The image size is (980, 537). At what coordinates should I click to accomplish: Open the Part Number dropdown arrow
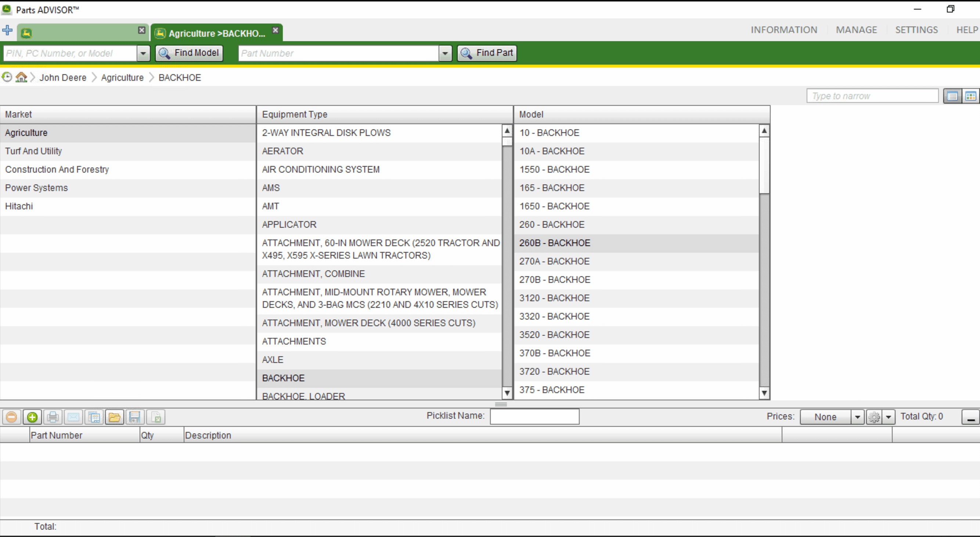(x=445, y=53)
